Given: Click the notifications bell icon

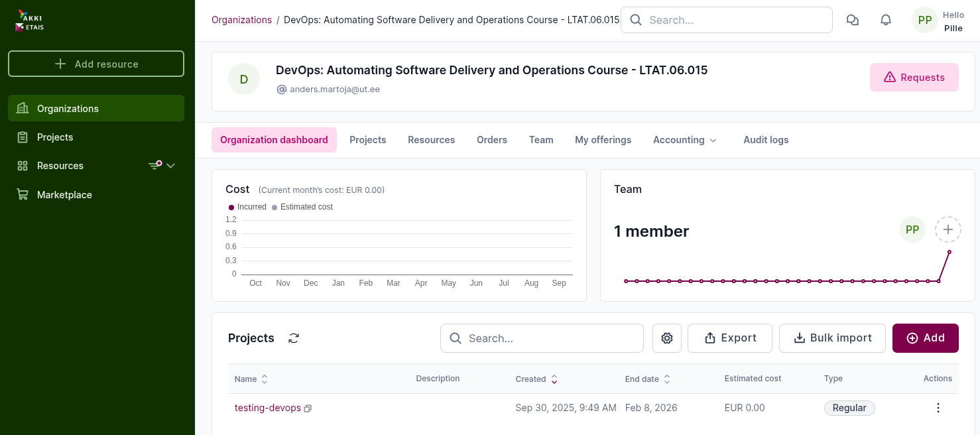Looking at the screenshot, I should [886, 20].
